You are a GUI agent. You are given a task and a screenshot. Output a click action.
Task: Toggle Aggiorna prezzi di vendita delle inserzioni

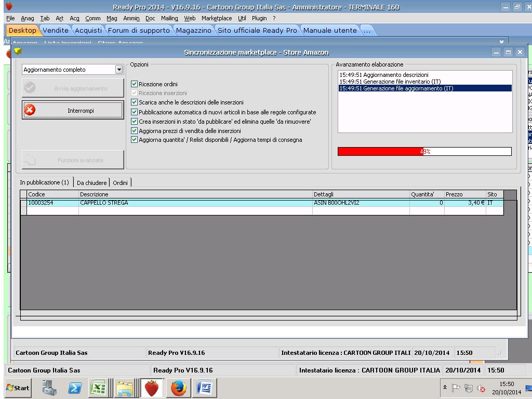tap(135, 130)
